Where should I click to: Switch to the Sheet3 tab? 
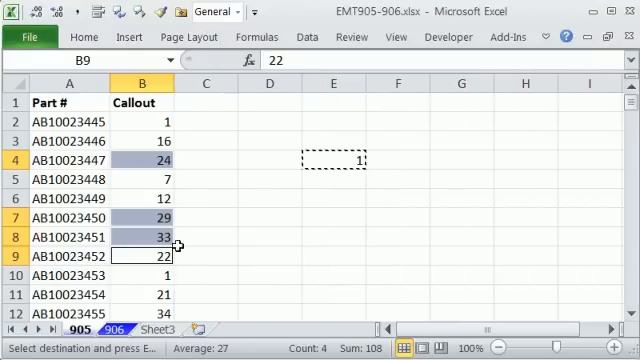(x=158, y=329)
